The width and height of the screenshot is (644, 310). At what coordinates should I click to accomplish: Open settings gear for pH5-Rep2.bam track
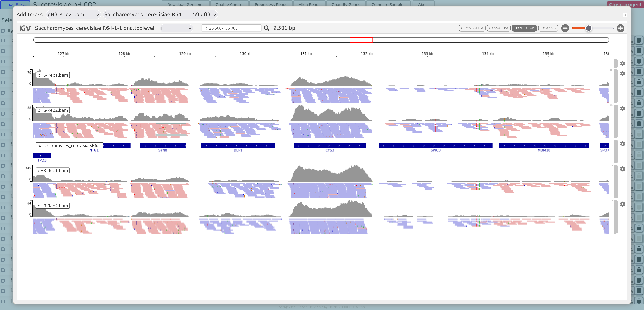(623, 109)
